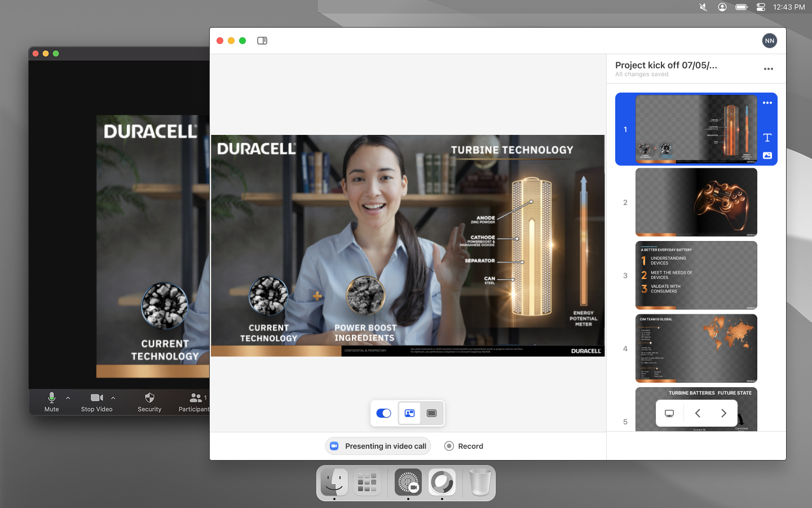Open the NN user avatar menu
This screenshot has height=508, width=812.
click(x=769, y=41)
